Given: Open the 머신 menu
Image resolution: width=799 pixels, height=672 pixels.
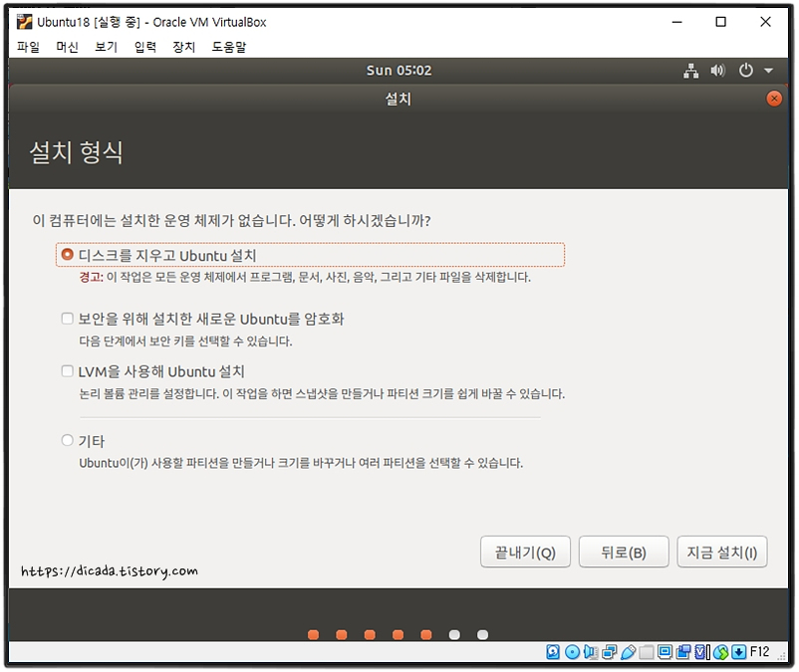Looking at the screenshot, I should point(68,47).
